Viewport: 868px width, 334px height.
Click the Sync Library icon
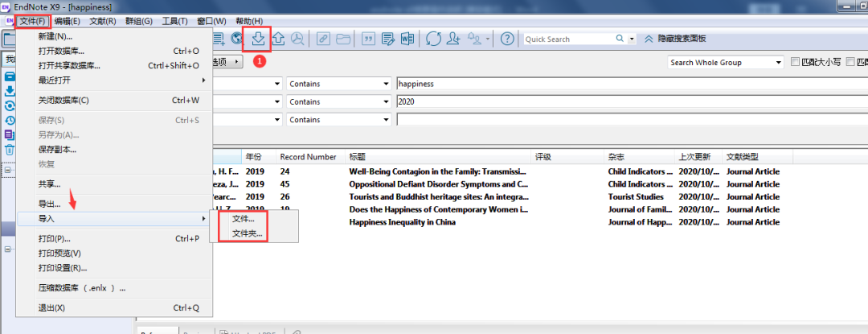click(x=433, y=38)
